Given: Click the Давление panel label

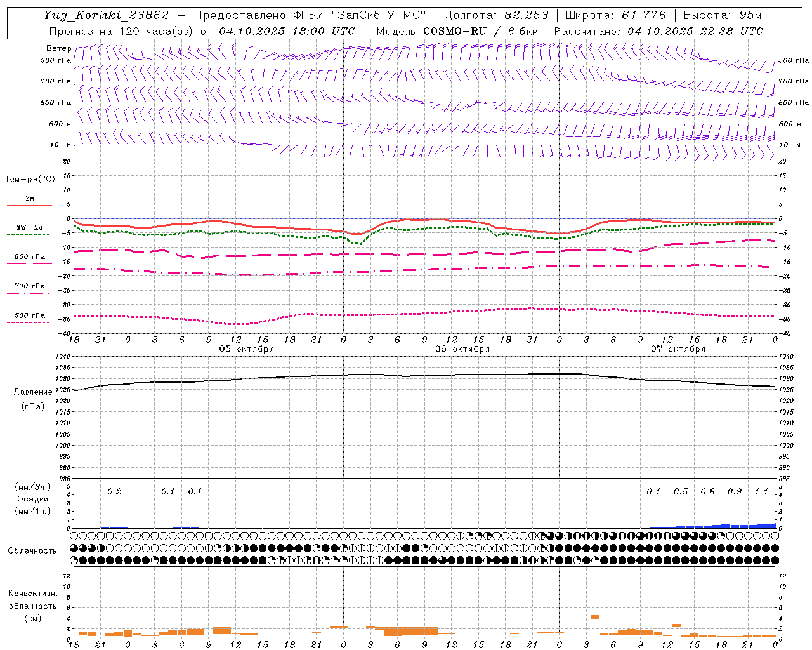Looking at the screenshot, I should [x=33, y=392].
